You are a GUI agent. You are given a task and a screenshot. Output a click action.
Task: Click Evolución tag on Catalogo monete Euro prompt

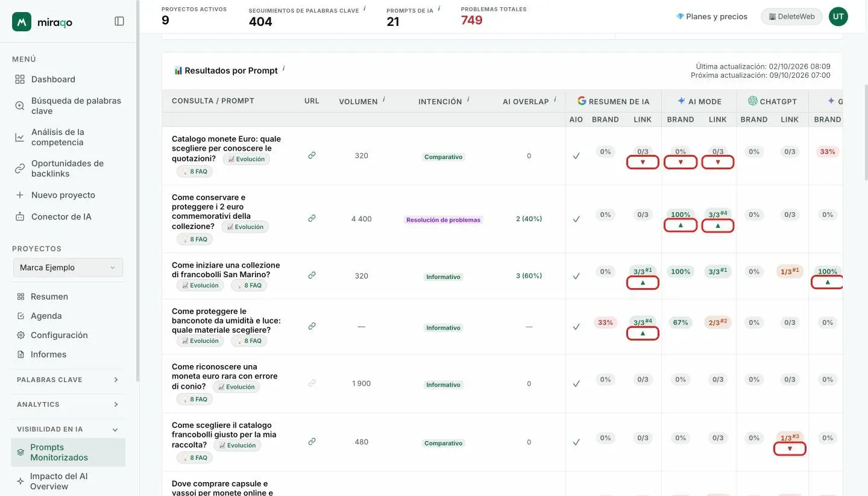[246, 159]
